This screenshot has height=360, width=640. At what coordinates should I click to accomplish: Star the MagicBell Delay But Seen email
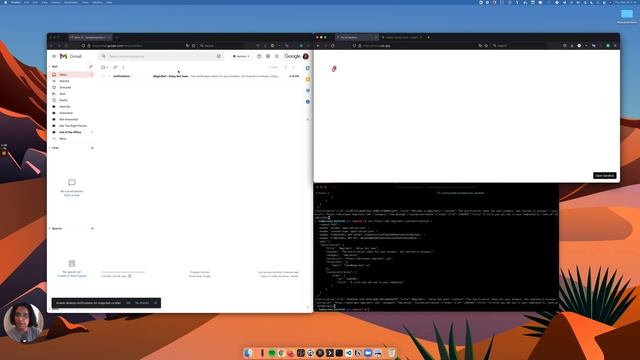pos(109,76)
